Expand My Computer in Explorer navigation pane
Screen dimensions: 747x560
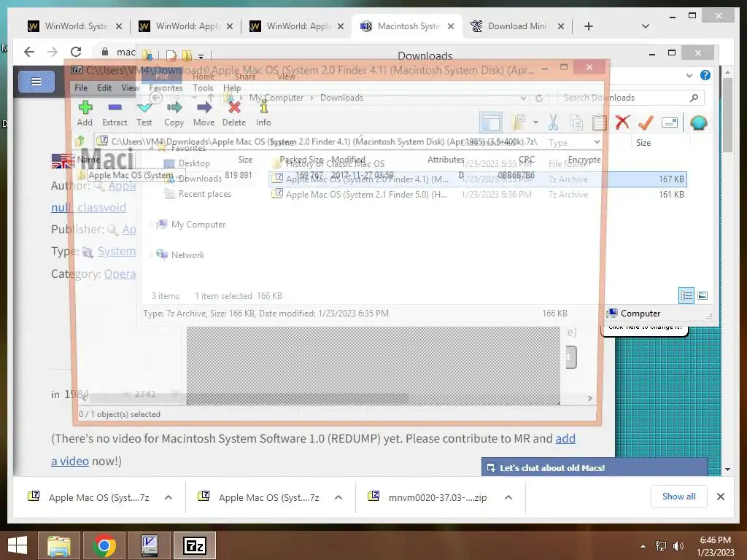click(x=151, y=225)
